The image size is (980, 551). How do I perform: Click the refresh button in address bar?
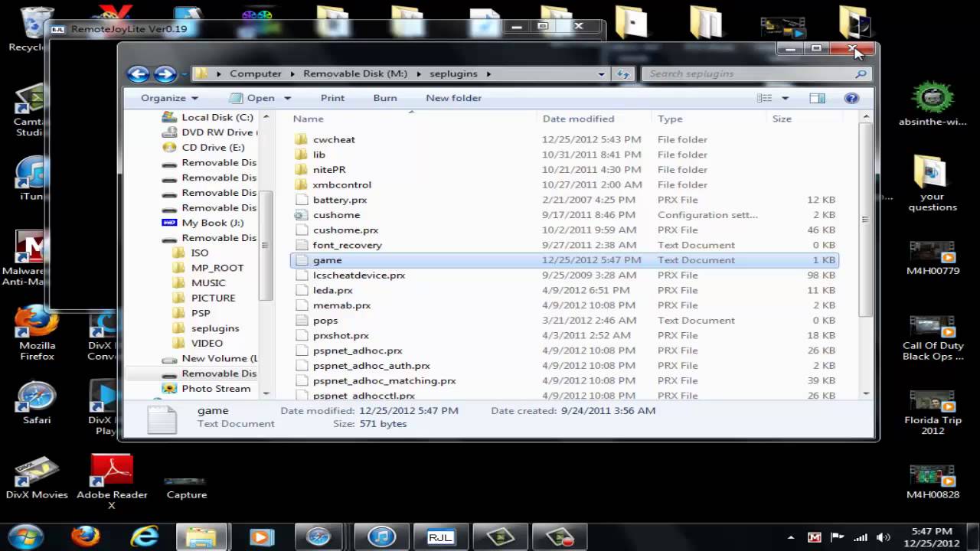[x=623, y=73]
